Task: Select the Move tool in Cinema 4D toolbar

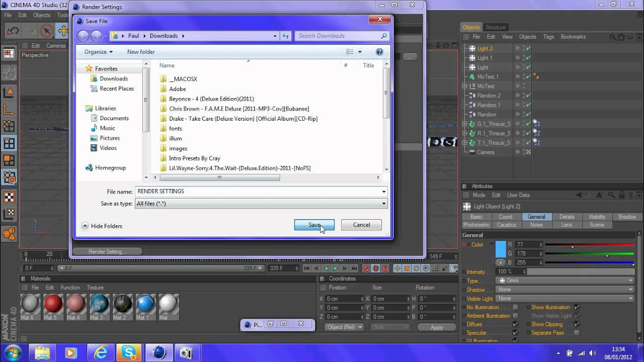Action: (x=63, y=31)
